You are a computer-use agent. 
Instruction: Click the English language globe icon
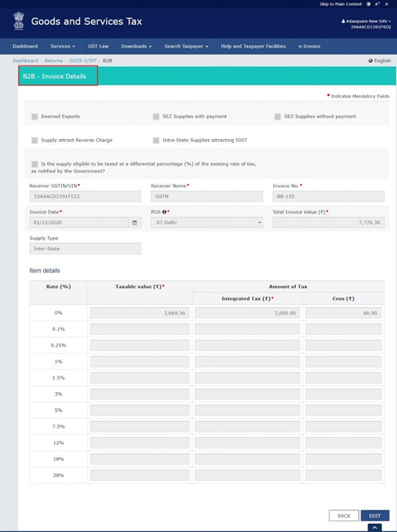coord(370,61)
